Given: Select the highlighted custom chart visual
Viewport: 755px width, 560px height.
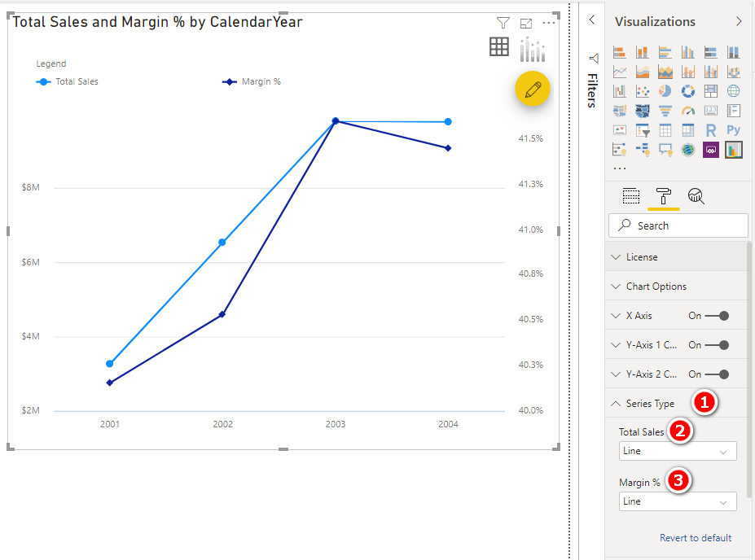Looking at the screenshot, I should pos(733,150).
